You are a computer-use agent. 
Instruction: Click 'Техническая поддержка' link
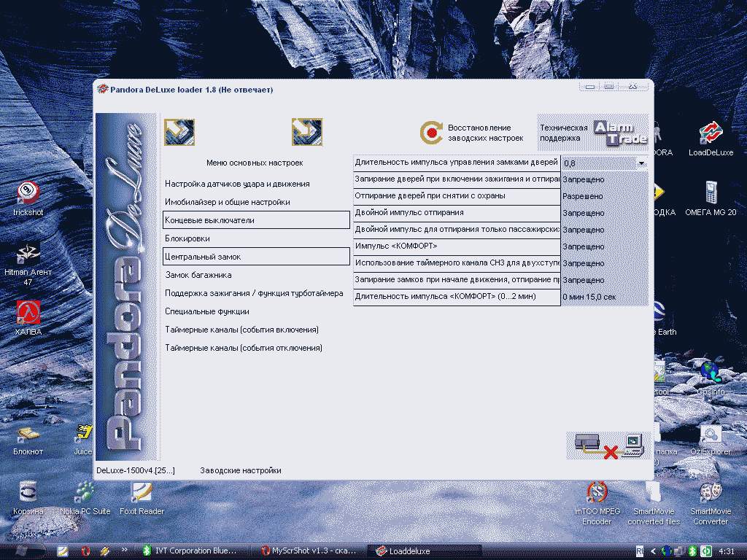(x=563, y=133)
